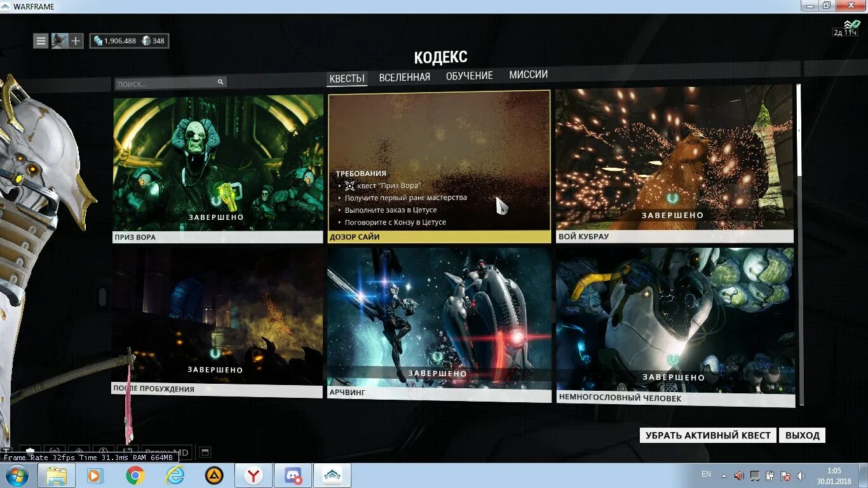This screenshot has width=868, height=488.
Task: Click 'Поговорите с Конзу в Цетусе' requirement
Action: [395, 222]
